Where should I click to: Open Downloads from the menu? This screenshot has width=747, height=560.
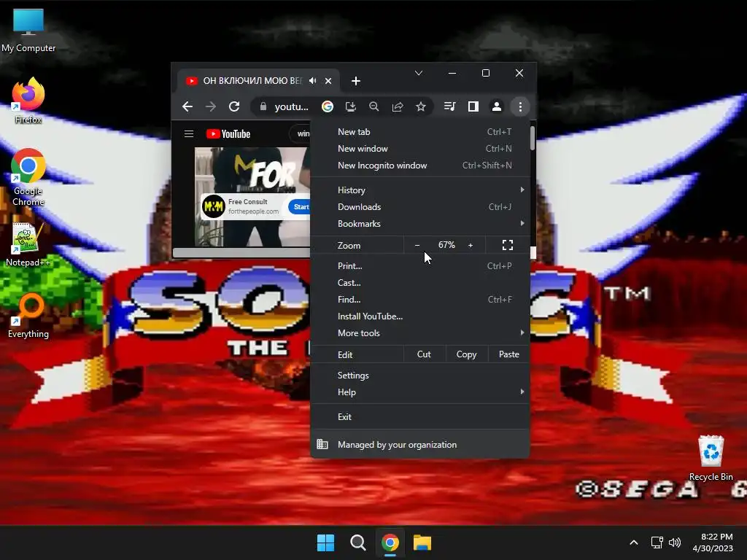[419, 206]
